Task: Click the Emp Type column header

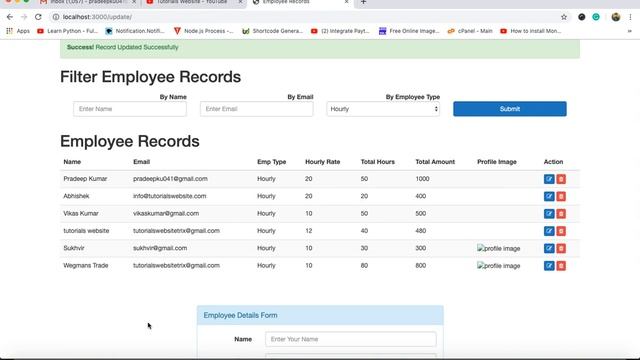Action: tap(271, 162)
